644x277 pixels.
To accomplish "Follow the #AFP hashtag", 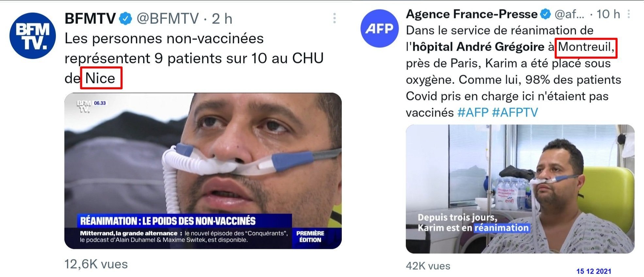I will pyautogui.click(x=473, y=113).
